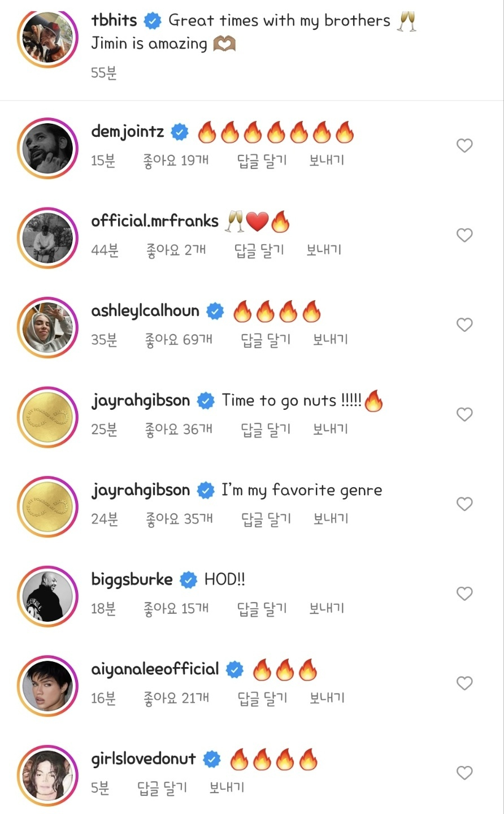
Task: Tap heart on ashleylcalhoun's comment
Action: click(464, 325)
